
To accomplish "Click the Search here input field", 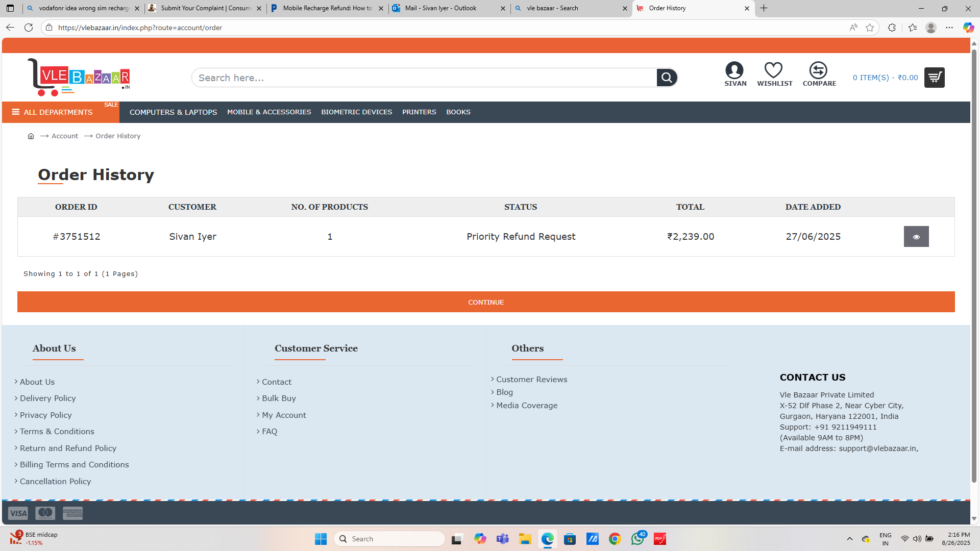I will coord(424,78).
